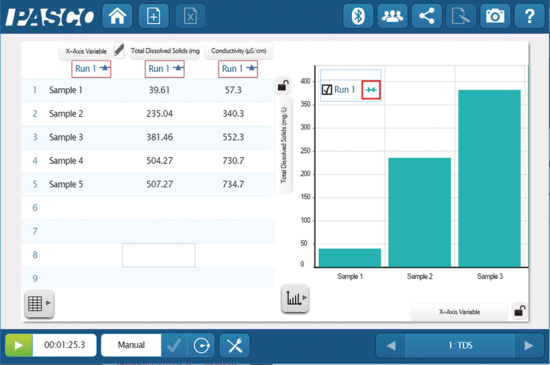This screenshot has width=550, height=365.
Task: Create a new experiment page icon
Action: pyautogui.click(x=154, y=16)
